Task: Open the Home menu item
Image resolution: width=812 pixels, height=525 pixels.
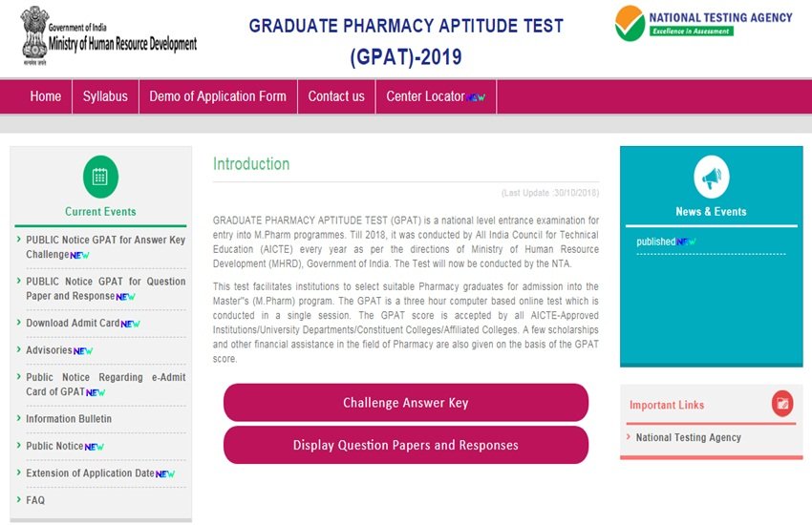Action: pyautogui.click(x=46, y=96)
